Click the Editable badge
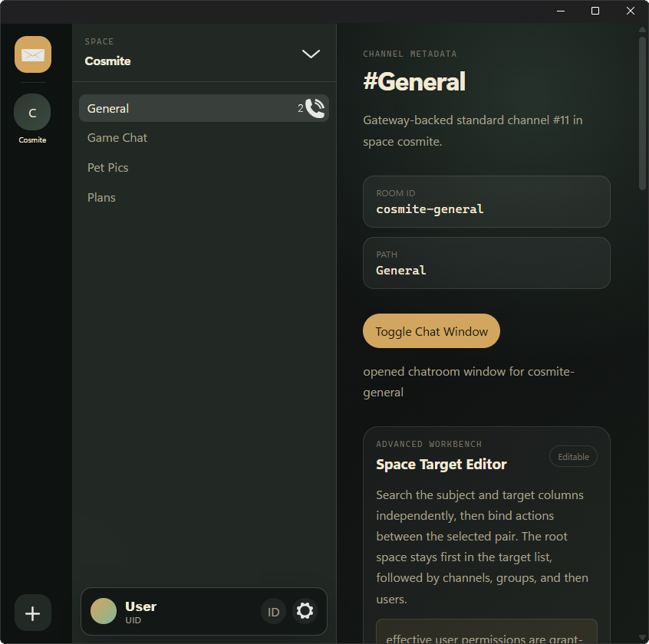 click(573, 457)
